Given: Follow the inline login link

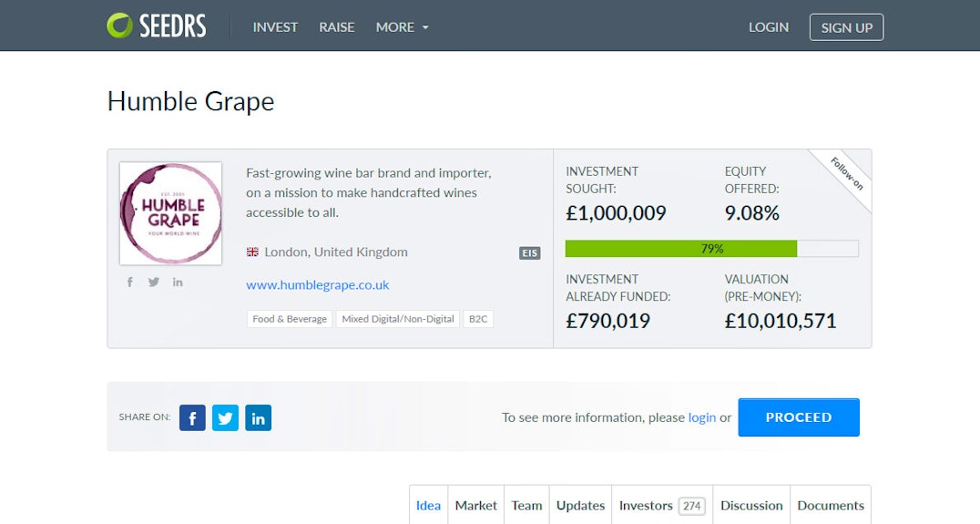Looking at the screenshot, I should pyautogui.click(x=702, y=417).
